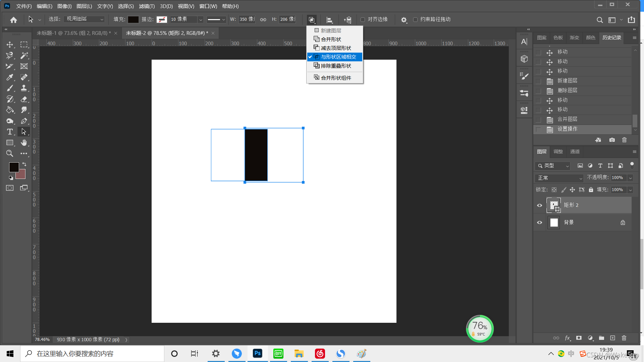The image size is (644, 362).
Task: Open the 正常 blend mode dropdown
Action: pos(559,178)
